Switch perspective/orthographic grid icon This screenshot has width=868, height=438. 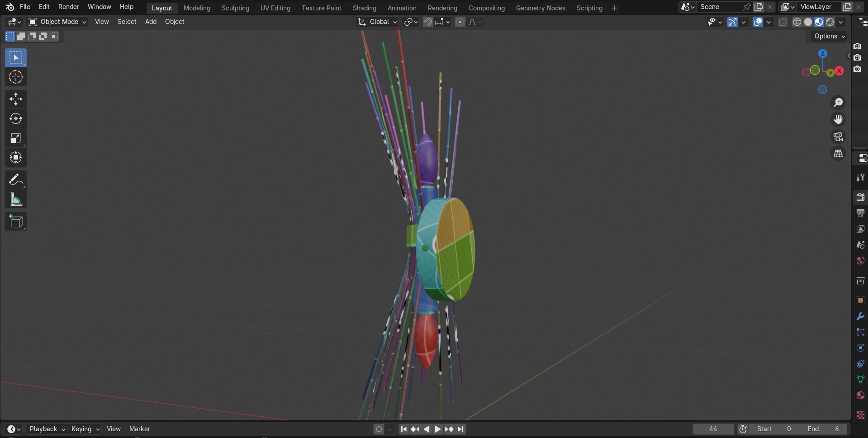[x=838, y=154]
